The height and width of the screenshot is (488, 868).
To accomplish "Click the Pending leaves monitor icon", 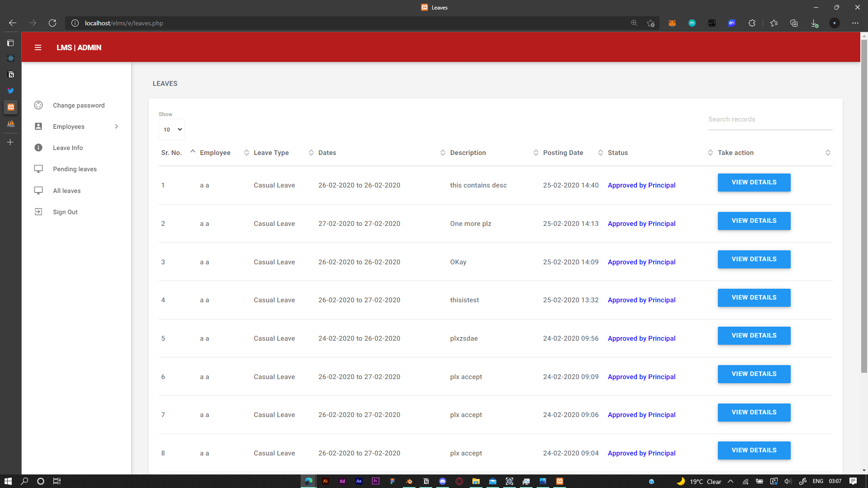I will [38, 169].
